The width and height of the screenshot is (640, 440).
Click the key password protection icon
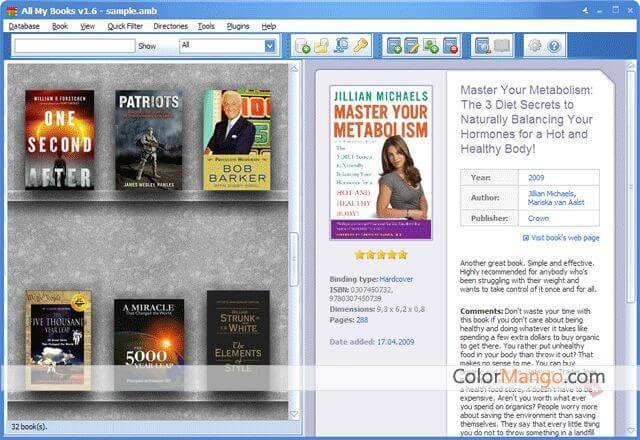click(360, 46)
